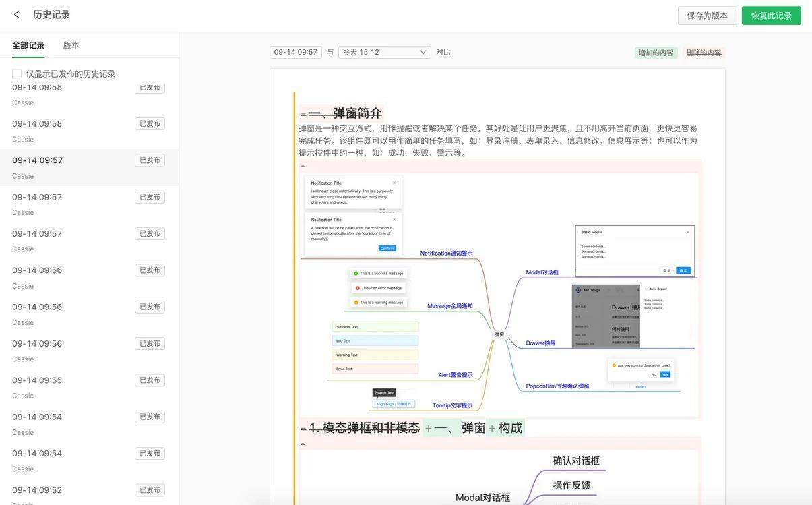This screenshot has height=505, width=812.
Task: Switch to the 版本 tab
Action: click(71, 45)
